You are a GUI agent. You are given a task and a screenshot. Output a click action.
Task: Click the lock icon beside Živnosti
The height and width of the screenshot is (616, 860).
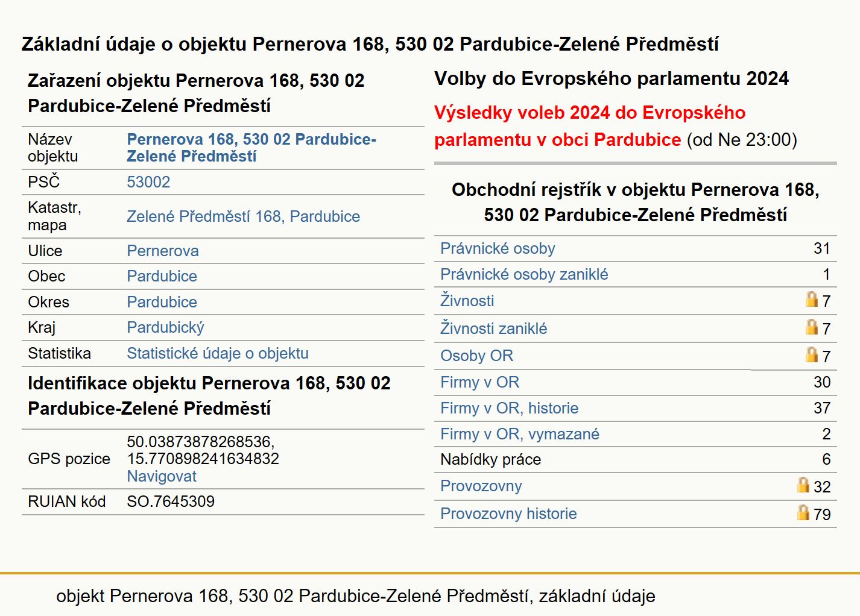tap(812, 299)
